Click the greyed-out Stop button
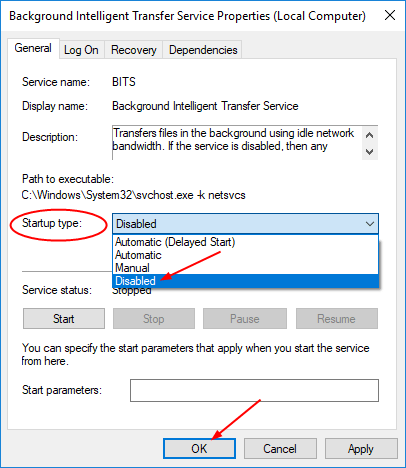Screen dimensions: 406x468 pos(154,319)
